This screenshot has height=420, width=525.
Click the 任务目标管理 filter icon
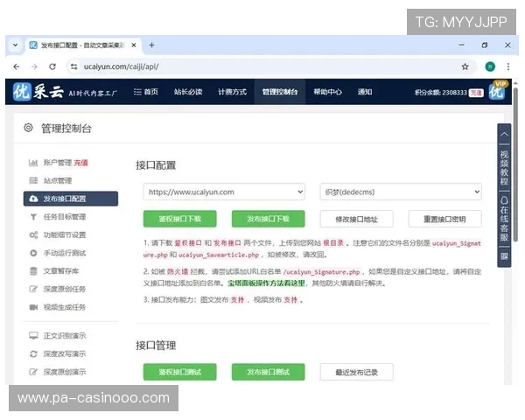tap(33, 217)
